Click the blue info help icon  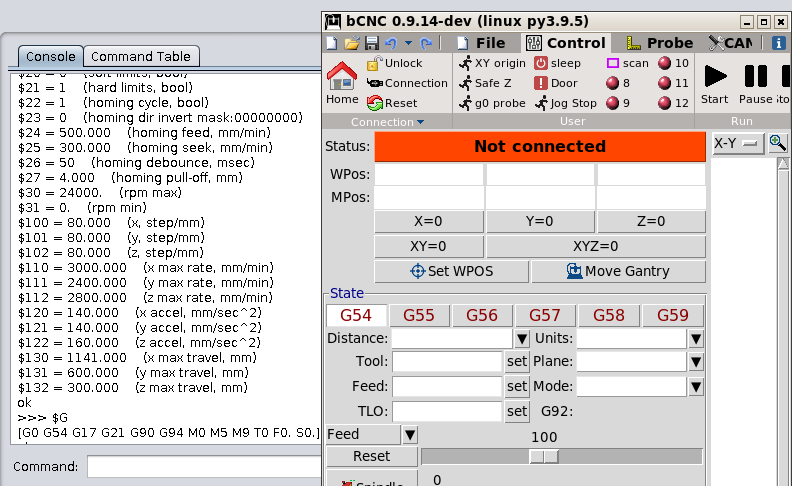pos(778,43)
